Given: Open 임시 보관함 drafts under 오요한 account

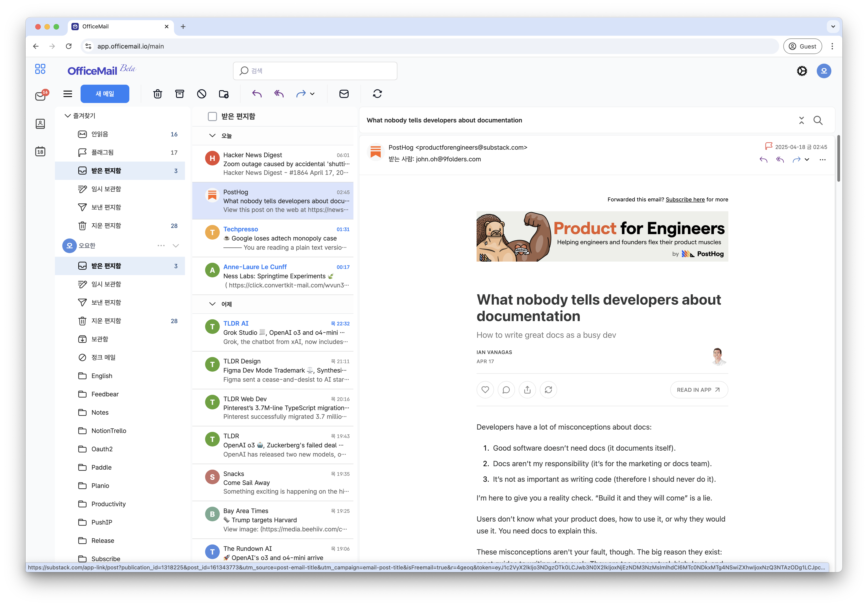Looking at the screenshot, I should tap(120, 284).
